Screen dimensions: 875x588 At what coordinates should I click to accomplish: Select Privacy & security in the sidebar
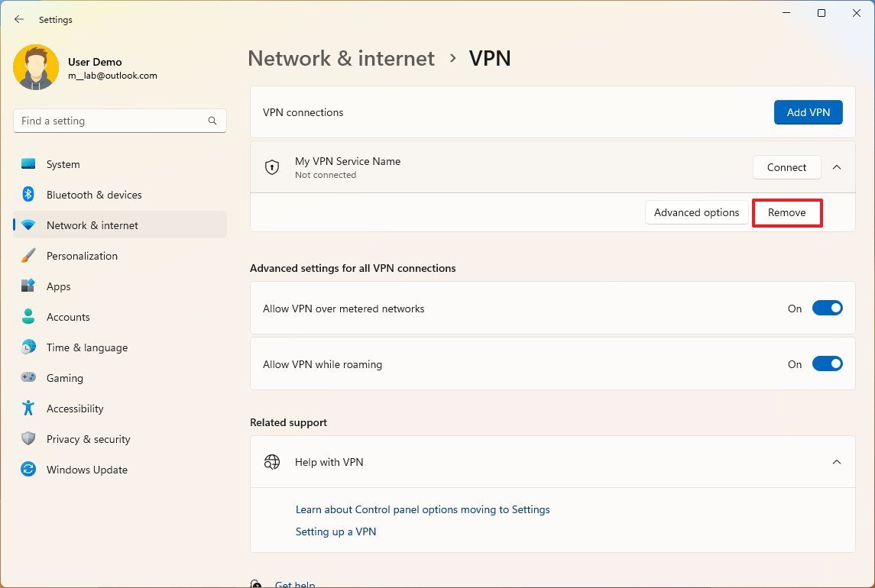pos(28,439)
